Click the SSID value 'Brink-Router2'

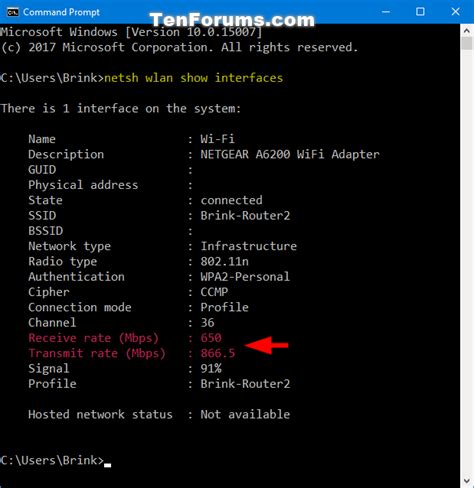(x=245, y=216)
